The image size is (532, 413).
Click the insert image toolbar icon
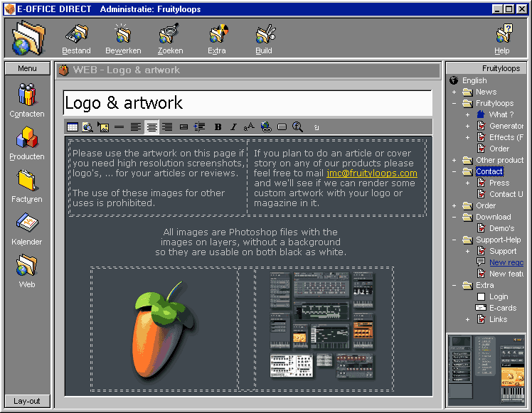coord(103,127)
